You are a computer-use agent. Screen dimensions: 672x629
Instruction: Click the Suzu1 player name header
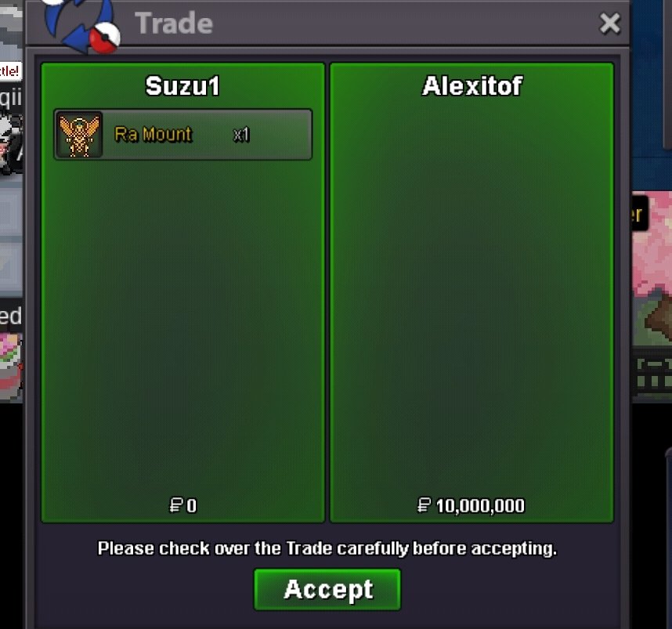(x=182, y=85)
